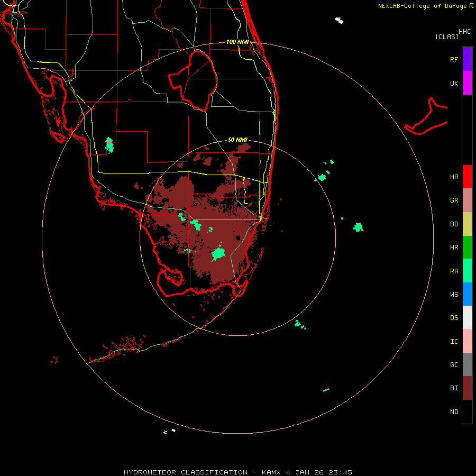Click the "100 NMI" range ring label
The height and width of the screenshot is (476, 476).
[x=237, y=42]
